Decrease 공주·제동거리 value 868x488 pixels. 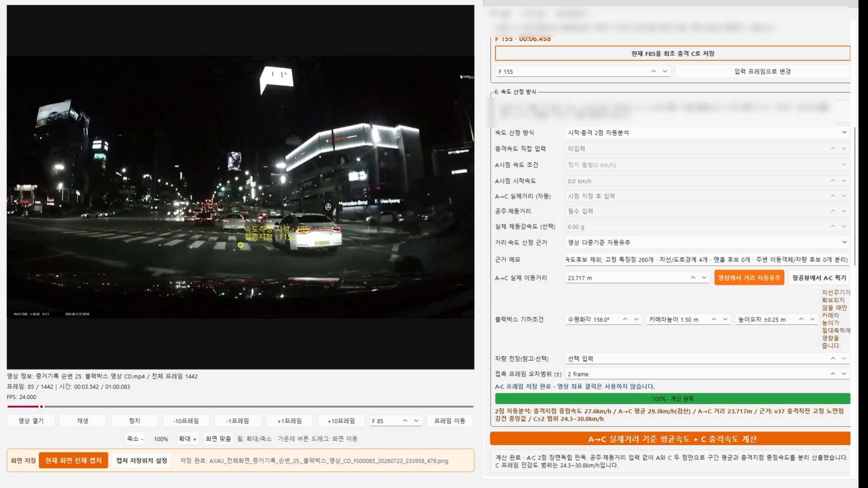[x=844, y=211]
